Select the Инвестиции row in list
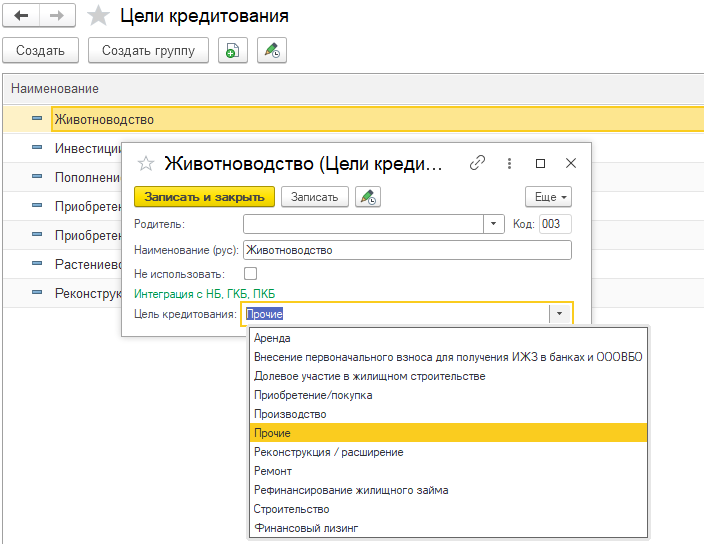The height and width of the screenshot is (544, 704). (62, 148)
